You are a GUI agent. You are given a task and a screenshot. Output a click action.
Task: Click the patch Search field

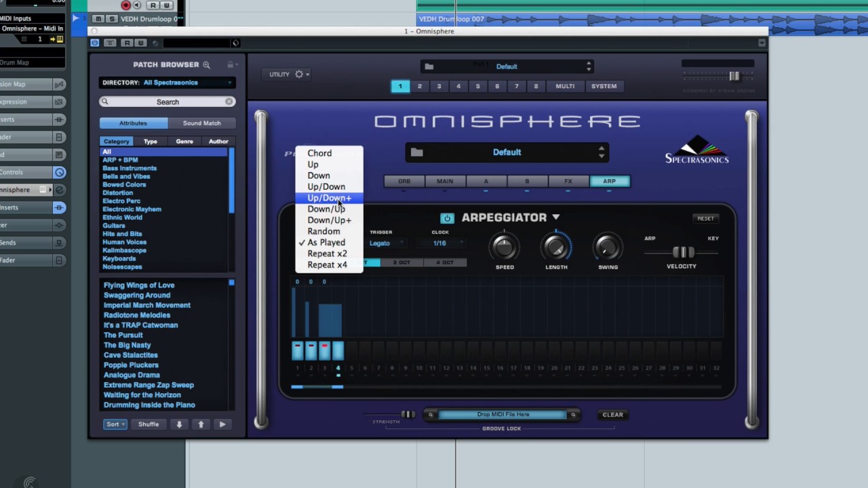(167, 102)
